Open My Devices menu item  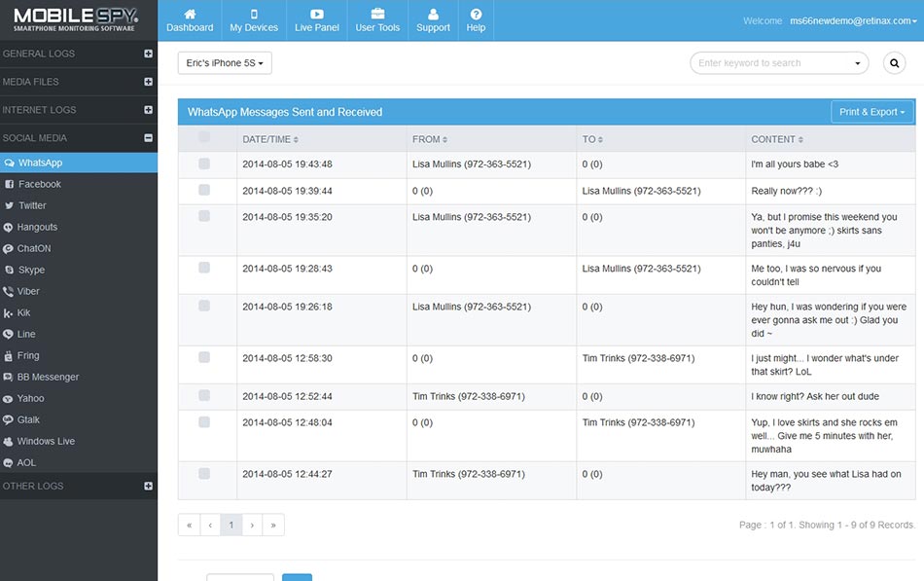(254, 20)
